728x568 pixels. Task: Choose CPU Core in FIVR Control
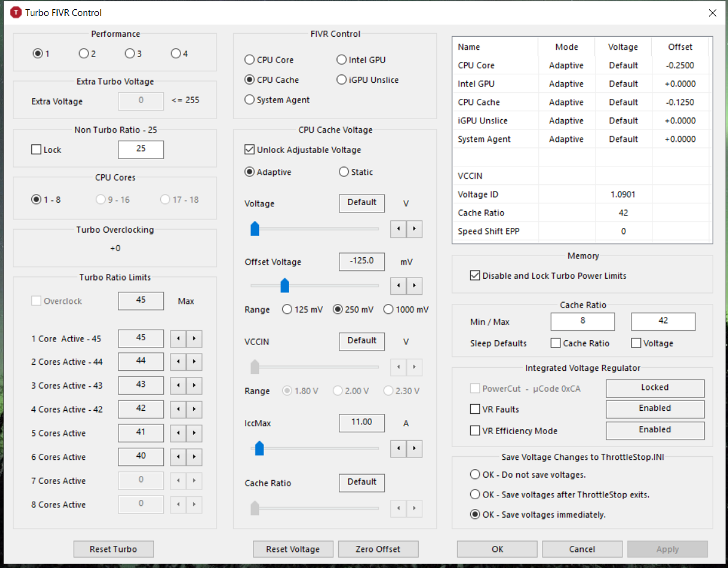coord(269,60)
